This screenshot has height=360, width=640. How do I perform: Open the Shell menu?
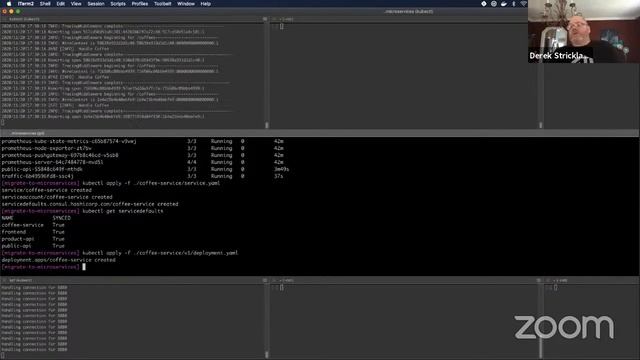pos(45,4)
